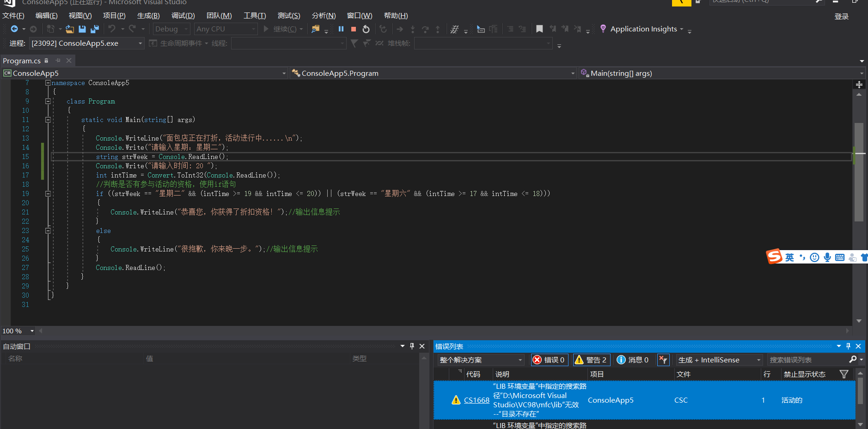Click the search magnifier in Error List
The height and width of the screenshot is (429, 868).
853,359
